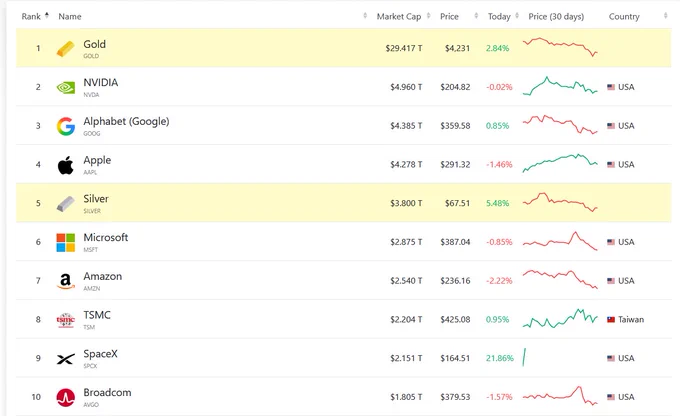Click TSMC's 30-day price chart
Screen dimensions: 680x416
[560, 318]
